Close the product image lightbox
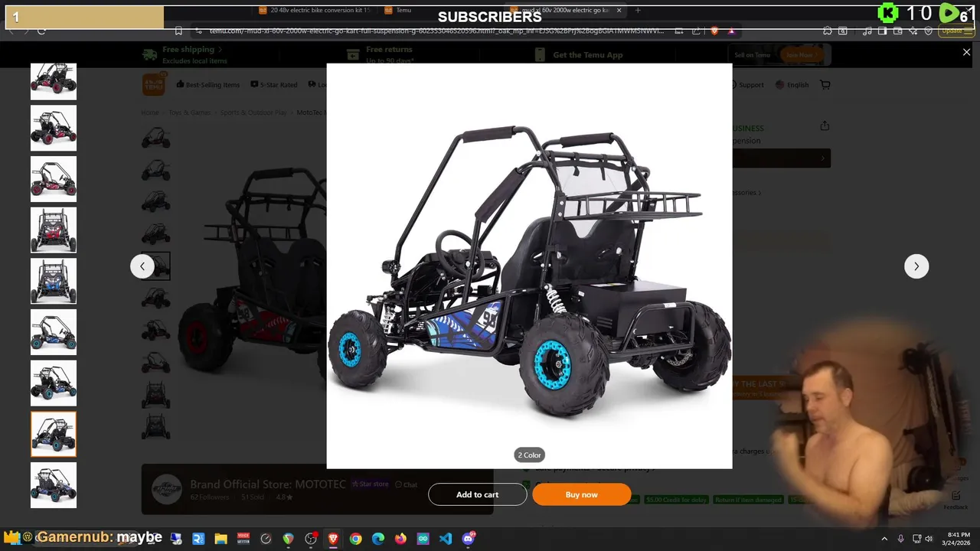Image resolution: width=980 pixels, height=551 pixels. pos(966,52)
